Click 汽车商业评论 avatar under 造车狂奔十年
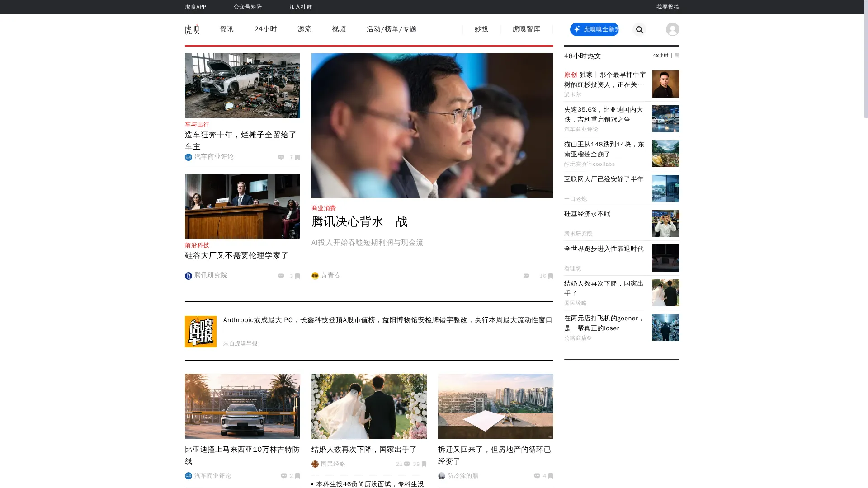This screenshot has height=488, width=868. pos(189,157)
